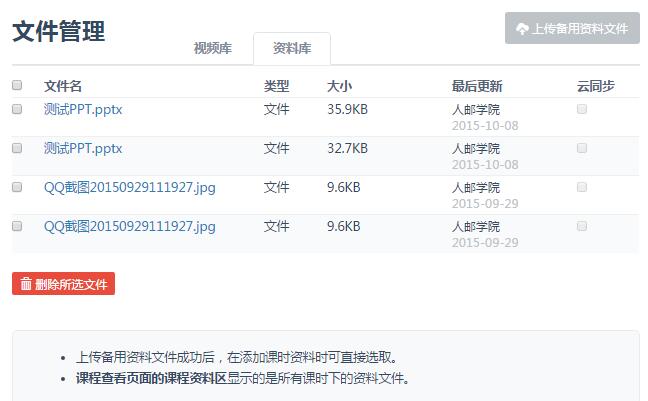Toggle the select-all checkbox in table header
This screenshot has height=401, width=648.
click(x=17, y=86)
